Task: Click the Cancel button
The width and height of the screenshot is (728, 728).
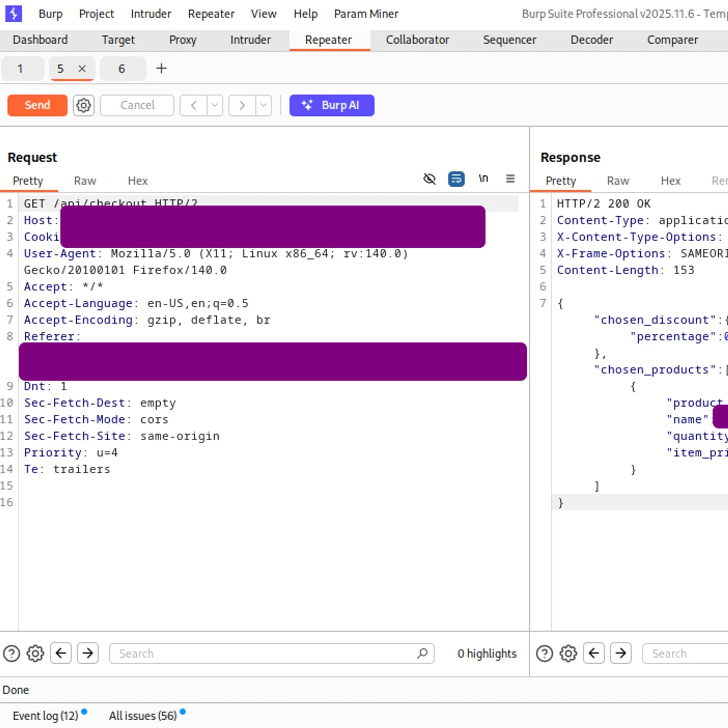Action: (137, 105)
